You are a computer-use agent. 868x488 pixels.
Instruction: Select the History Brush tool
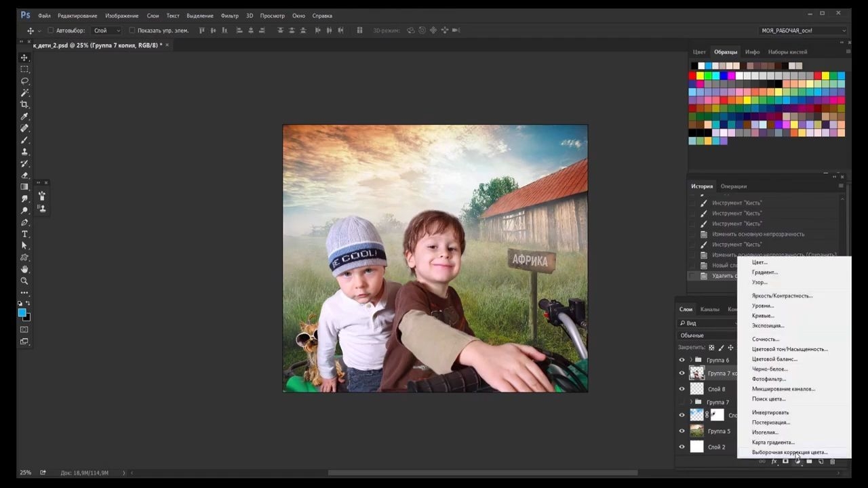click(24, 163)
